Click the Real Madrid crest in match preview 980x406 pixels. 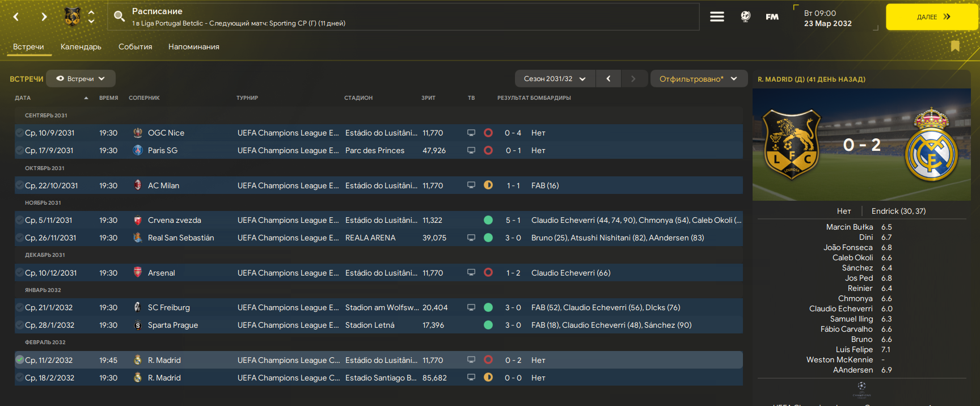tap(931, 145)
